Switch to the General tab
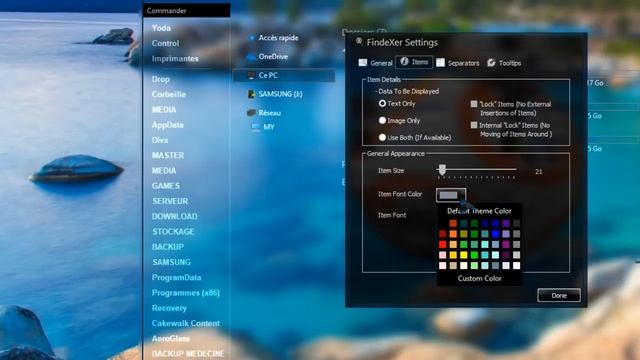Viewport: 640px width, 360px height. click(x=376, y=62)
